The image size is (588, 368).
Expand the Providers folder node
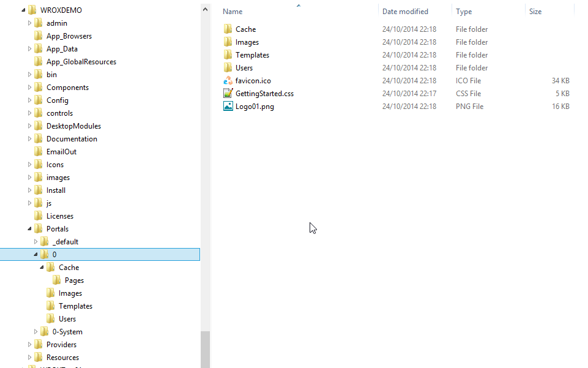click(29, 344)
